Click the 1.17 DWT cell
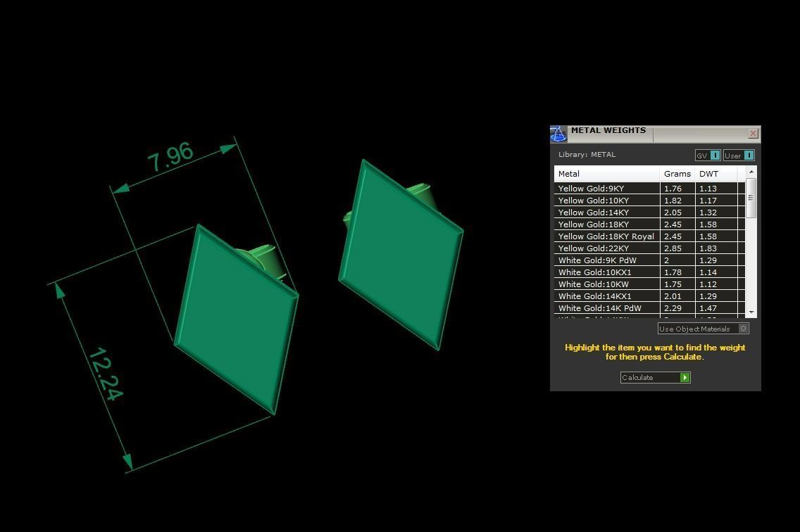 (715, 201)
